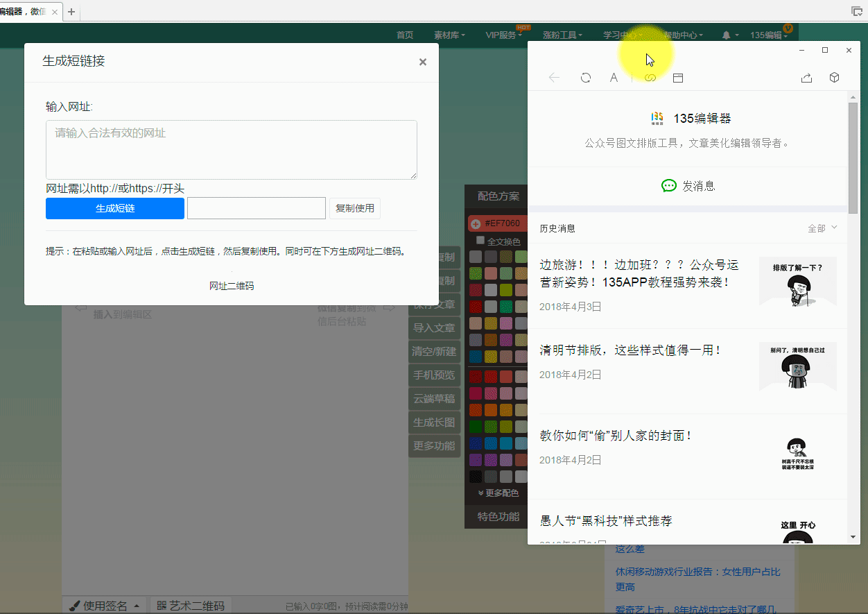Toggle the 全文换色 checkbox
The width and height of the screenshot is (868, 614).
[x=480, y=241]
